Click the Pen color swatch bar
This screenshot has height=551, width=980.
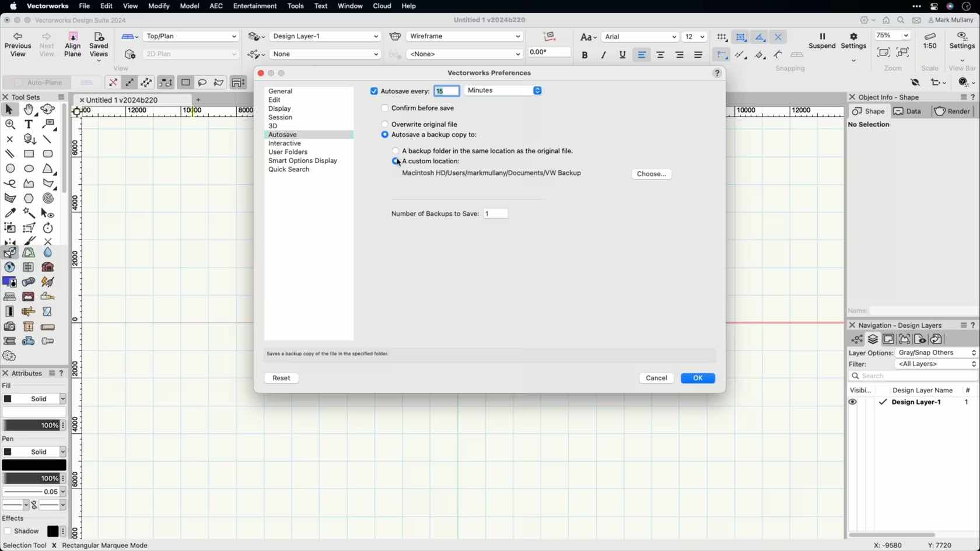(34, 465)
